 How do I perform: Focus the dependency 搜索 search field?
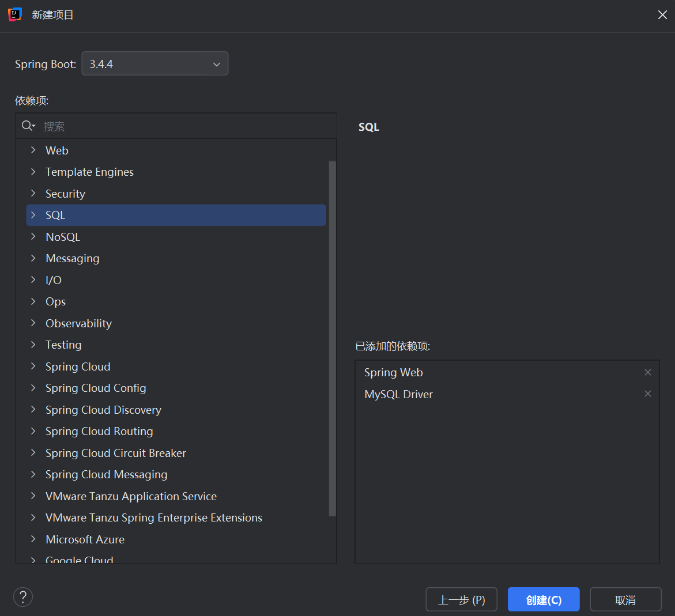pos(176,126)
